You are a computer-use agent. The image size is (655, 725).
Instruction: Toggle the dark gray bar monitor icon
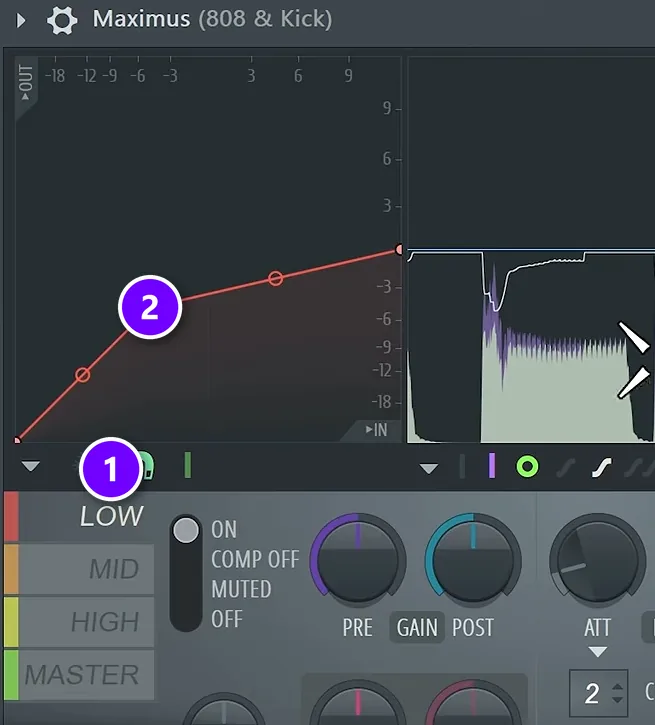coord(462,466)
